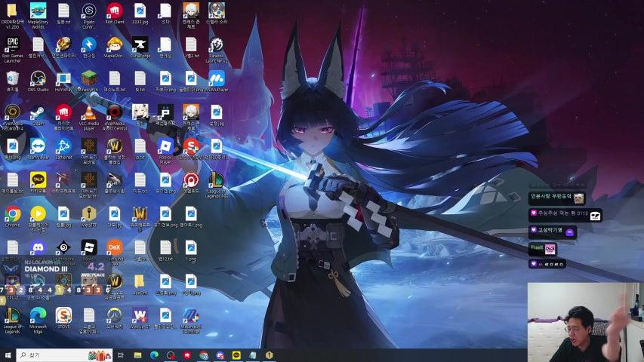Click the Windows Start button

(8, 355)
